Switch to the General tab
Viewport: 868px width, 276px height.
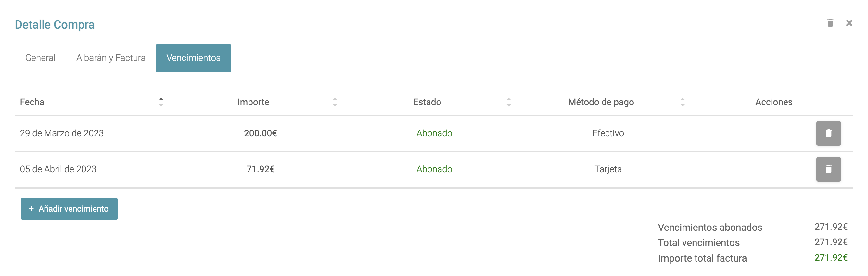(x=40, y=58)
